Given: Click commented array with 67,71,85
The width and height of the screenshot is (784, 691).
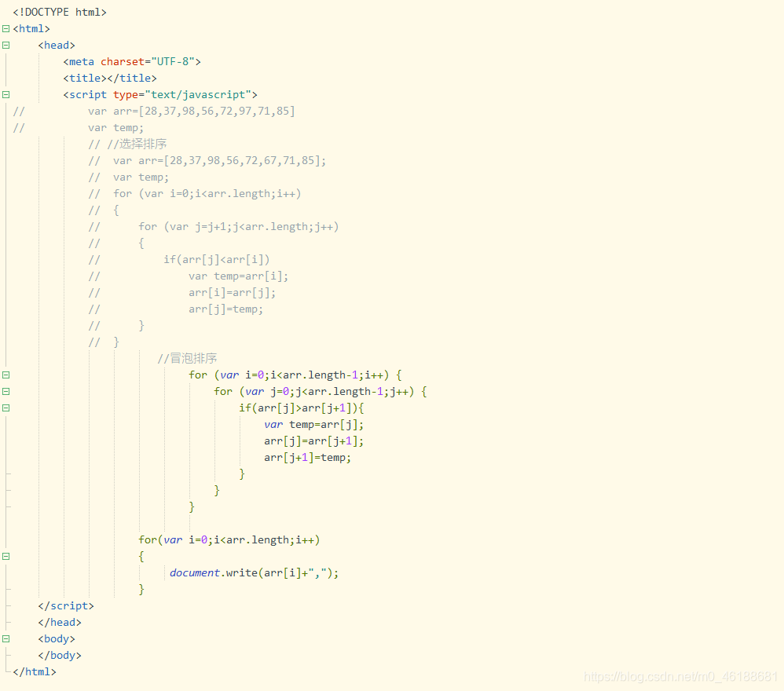Looking at the screenshot, I should coord(207,160).
